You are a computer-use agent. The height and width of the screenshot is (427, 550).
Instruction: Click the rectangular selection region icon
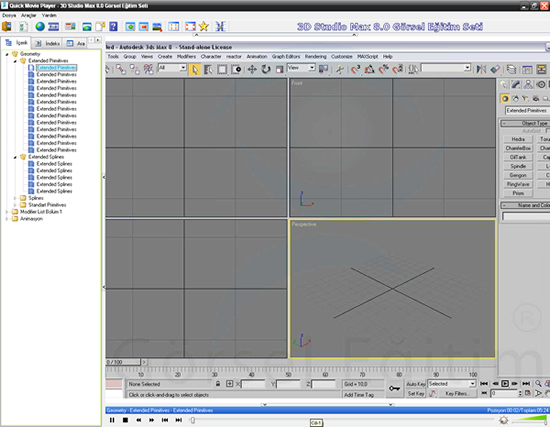tap(222, 69)
